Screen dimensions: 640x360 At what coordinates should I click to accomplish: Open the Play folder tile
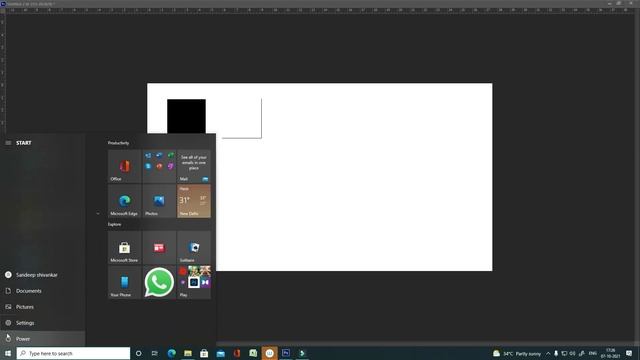pyautogui.click(x=194, y=282)
